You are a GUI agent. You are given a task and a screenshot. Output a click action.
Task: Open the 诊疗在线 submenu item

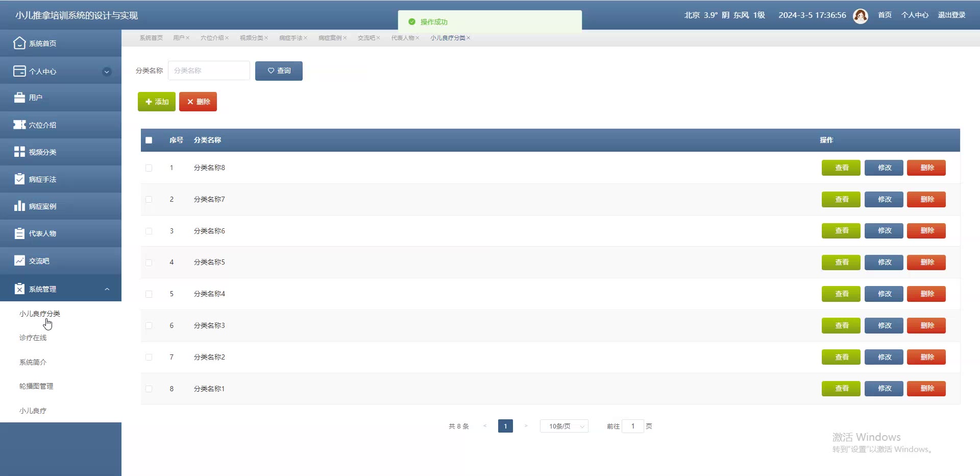(33, 338)
